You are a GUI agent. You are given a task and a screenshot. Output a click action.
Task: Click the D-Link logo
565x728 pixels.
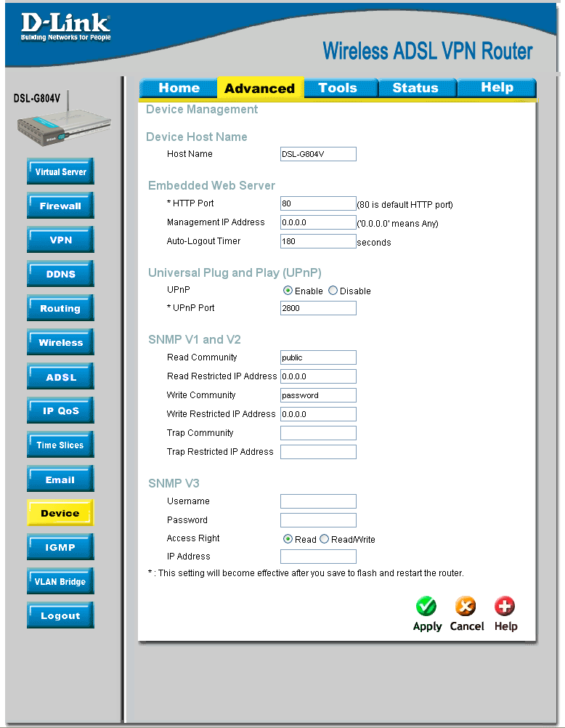click(65, 26)
